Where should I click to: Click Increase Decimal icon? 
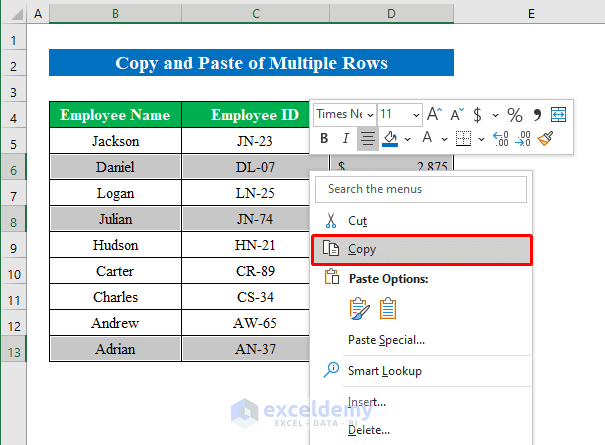[x=501, y=138]
